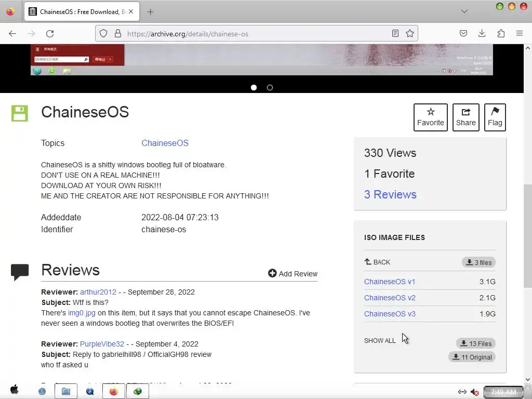The image size is (532, 399).
Task: Reload the current page
Action: coord(50,34)
